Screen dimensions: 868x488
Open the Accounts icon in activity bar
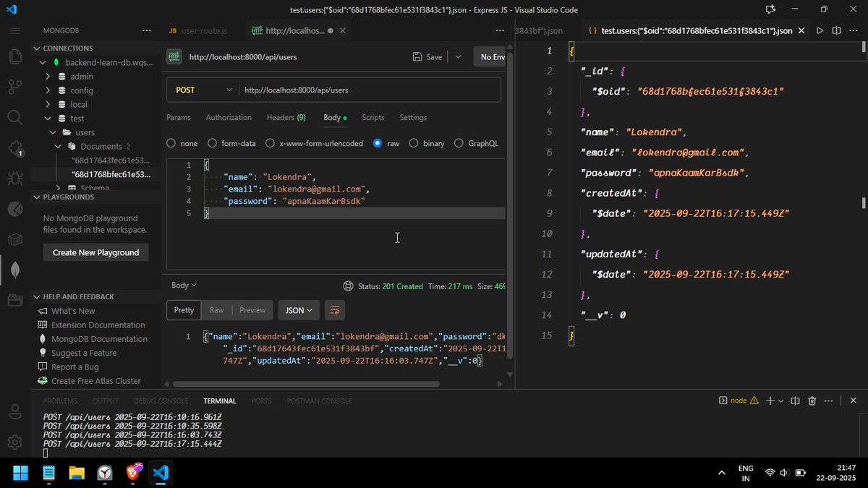15,412
